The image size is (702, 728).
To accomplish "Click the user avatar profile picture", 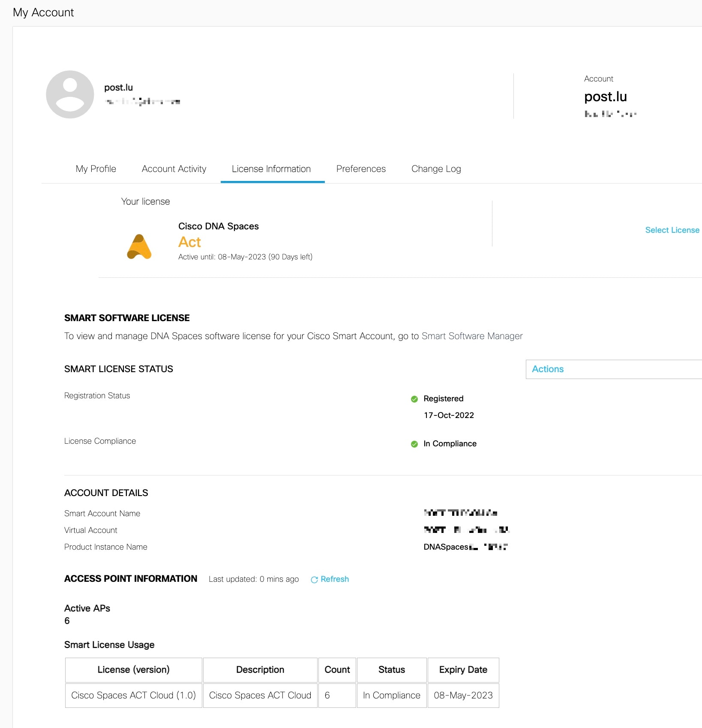I will coord(70,94).
